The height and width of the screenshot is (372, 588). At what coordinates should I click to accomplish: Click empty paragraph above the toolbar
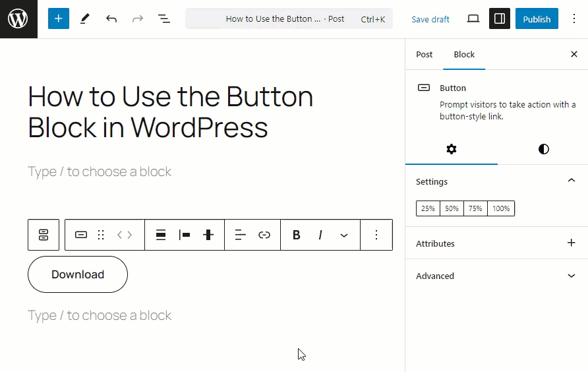(100, 171)
